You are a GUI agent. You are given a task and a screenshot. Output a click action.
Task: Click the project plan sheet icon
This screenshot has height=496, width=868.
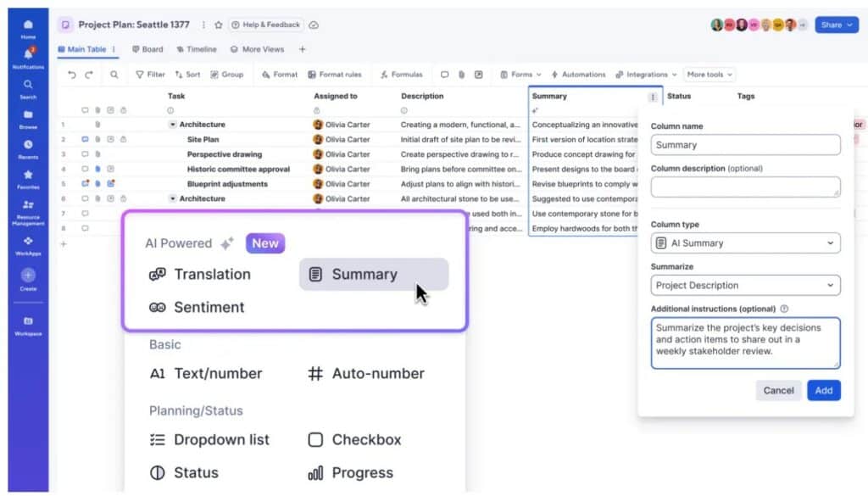tap(65, 25)
